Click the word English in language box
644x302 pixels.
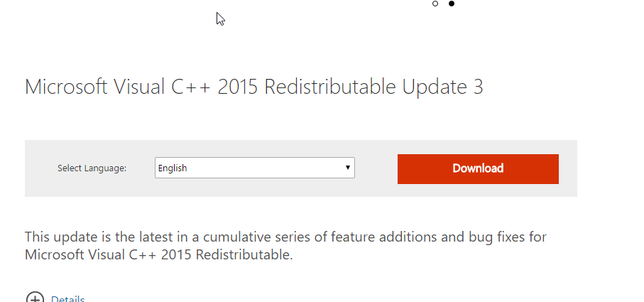[x=173, y=168]
